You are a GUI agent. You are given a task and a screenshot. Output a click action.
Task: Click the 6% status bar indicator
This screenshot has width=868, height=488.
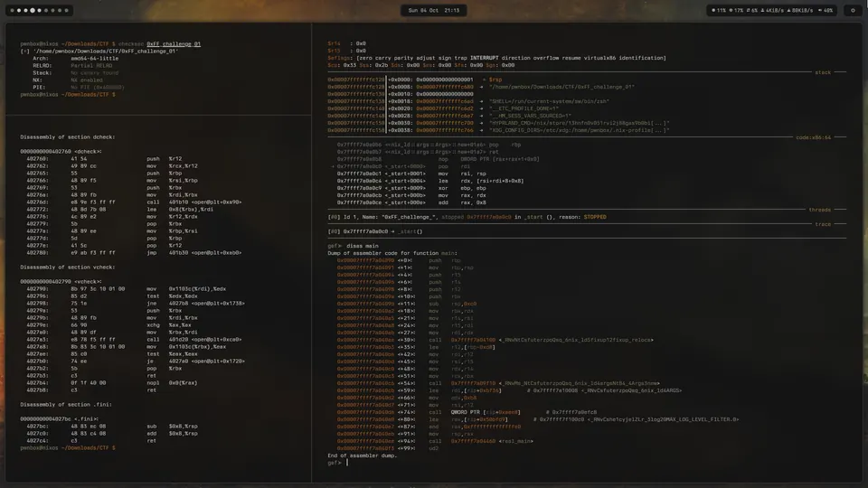(x=751, y=11)
